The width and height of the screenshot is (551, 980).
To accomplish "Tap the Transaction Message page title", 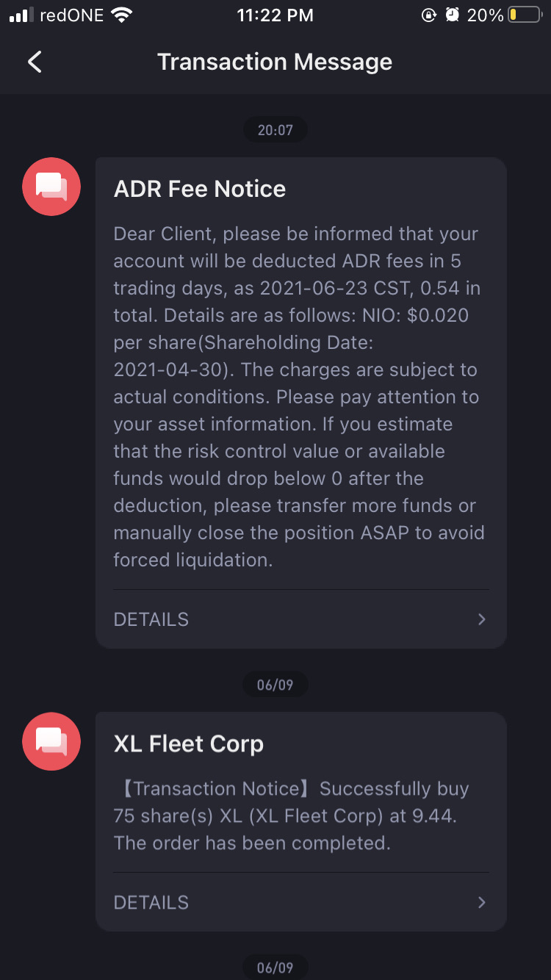I will (x=275, y=62).
